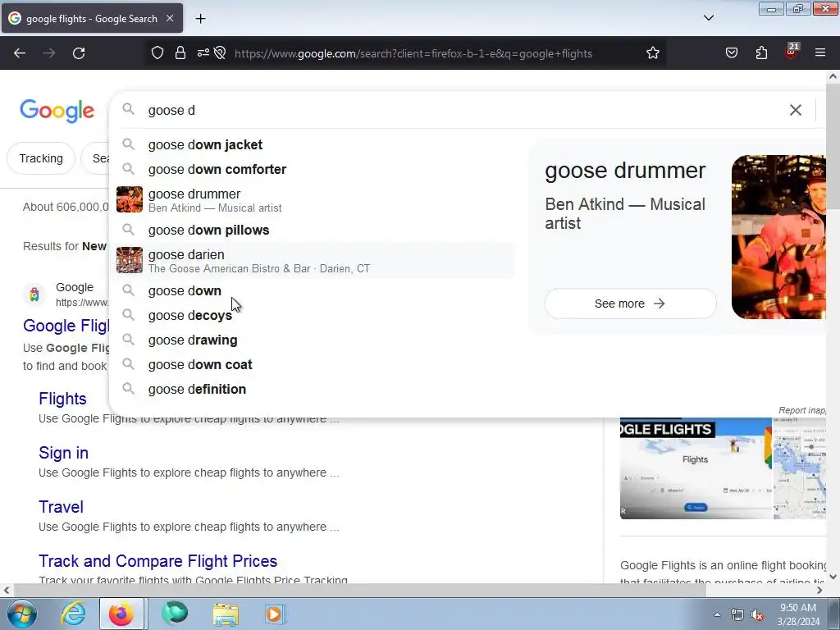Click horizontal scrollbar right arrow
This screenshot has height=630, width=840.
pos(819,591)
